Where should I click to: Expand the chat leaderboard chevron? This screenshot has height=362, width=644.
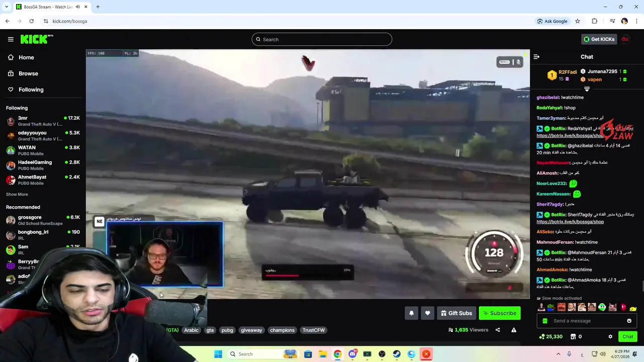coord(587,89)
